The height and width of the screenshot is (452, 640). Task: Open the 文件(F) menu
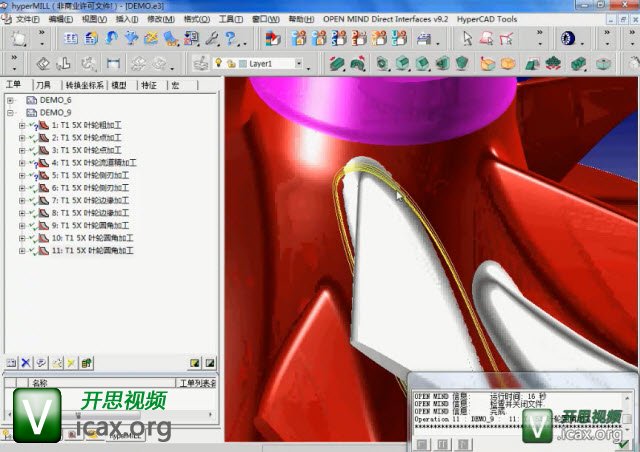click(28, 19)
